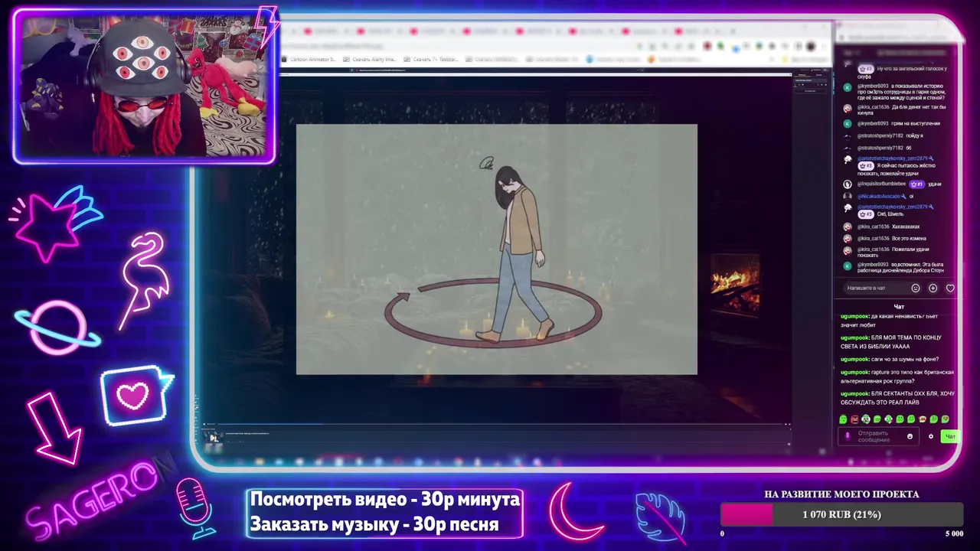Select the 'Чат' header tab in the lower chat
980x551 pixels.
[x=899, y=307]
